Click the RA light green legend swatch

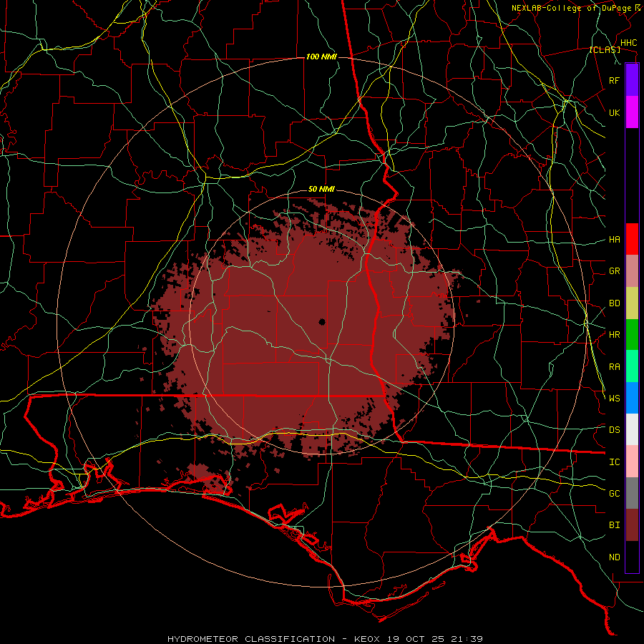tap(632, 366)
